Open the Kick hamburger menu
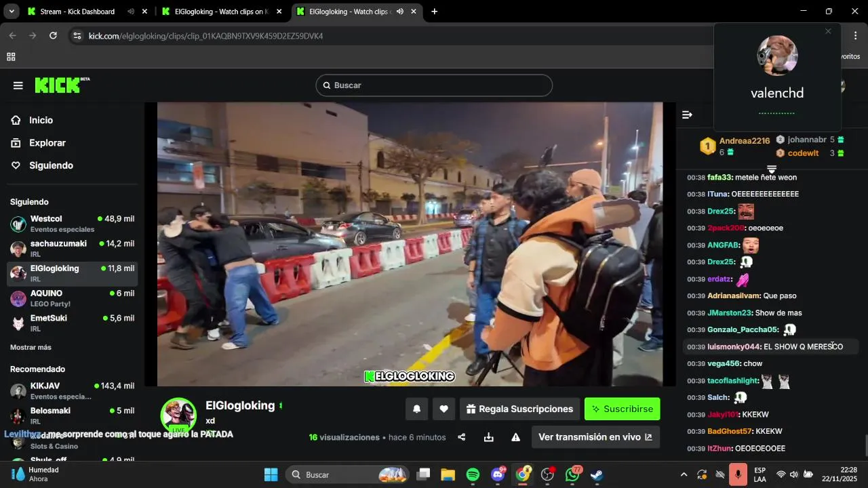Screen dimensions: 868x488 click(x=18, y=85)
